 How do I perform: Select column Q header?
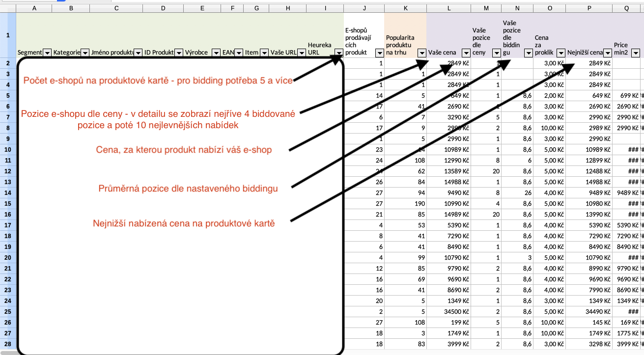627,8
